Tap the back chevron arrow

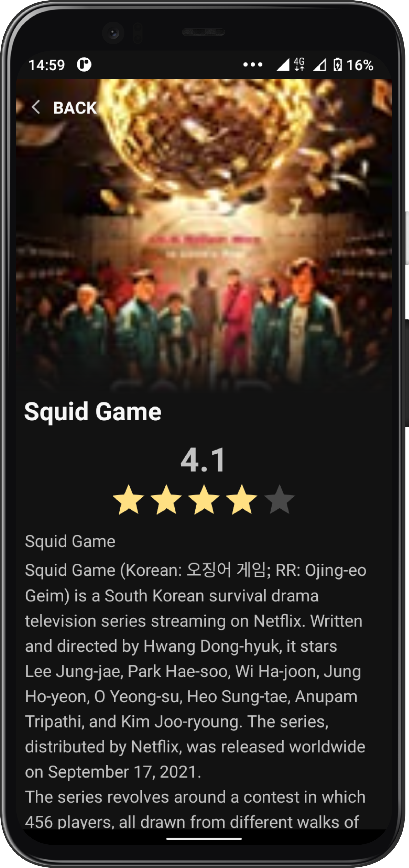[x=36, y=107]
